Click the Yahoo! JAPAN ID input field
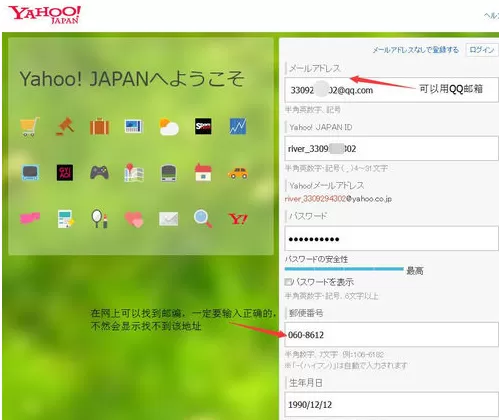This screenshot has height=420, width=499. point(391,148)
